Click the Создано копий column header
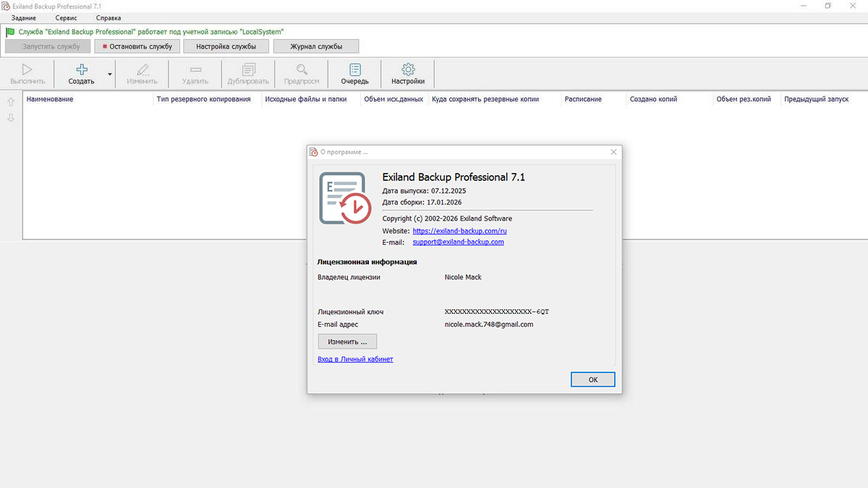868x488 pixels. point(670,99)
